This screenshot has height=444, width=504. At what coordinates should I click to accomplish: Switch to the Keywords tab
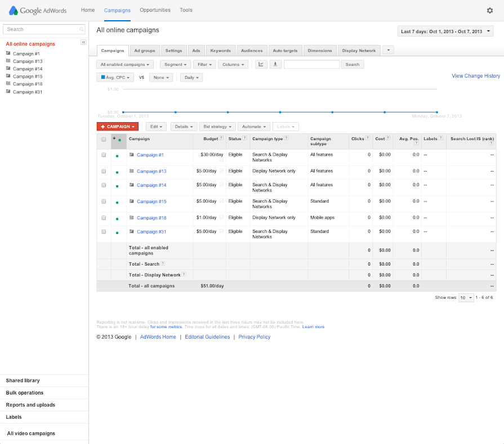pyautogui.click(x=220, y=51)
